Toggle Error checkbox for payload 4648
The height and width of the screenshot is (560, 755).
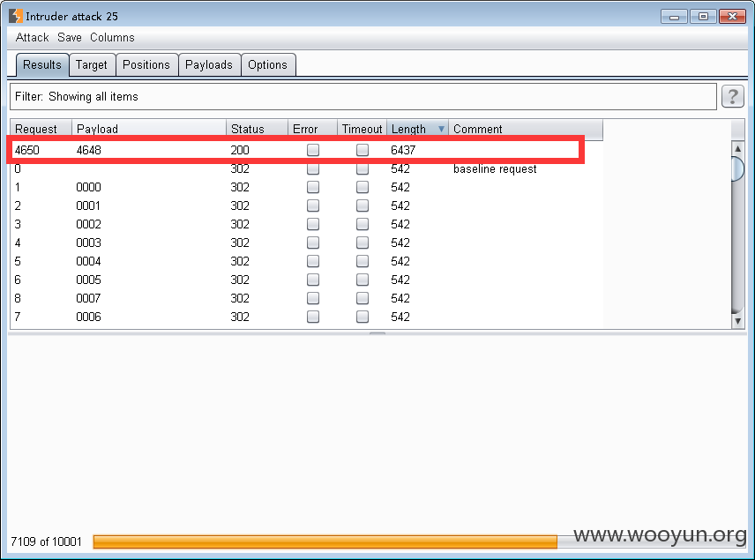(313, 150)
